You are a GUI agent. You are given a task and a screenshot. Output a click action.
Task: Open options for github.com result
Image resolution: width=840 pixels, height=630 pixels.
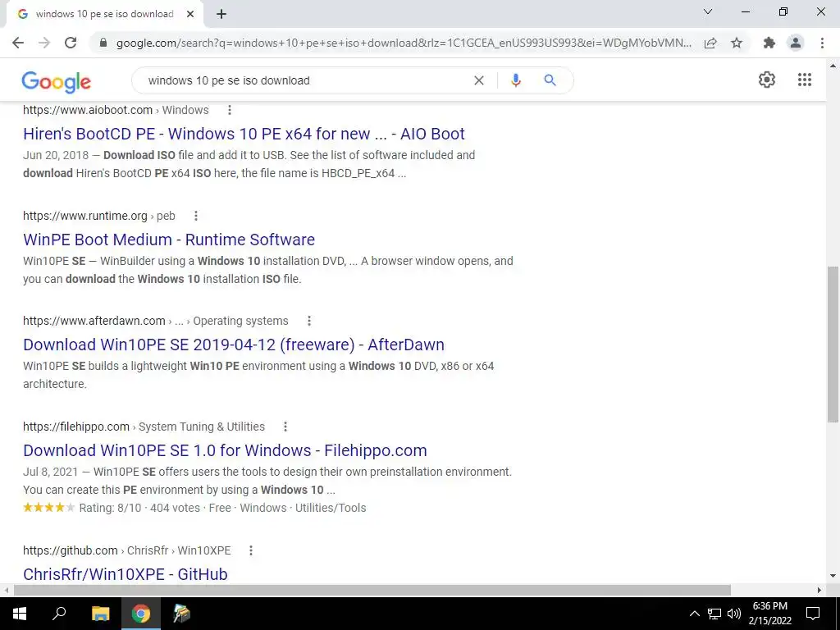(x=251, y=550)
